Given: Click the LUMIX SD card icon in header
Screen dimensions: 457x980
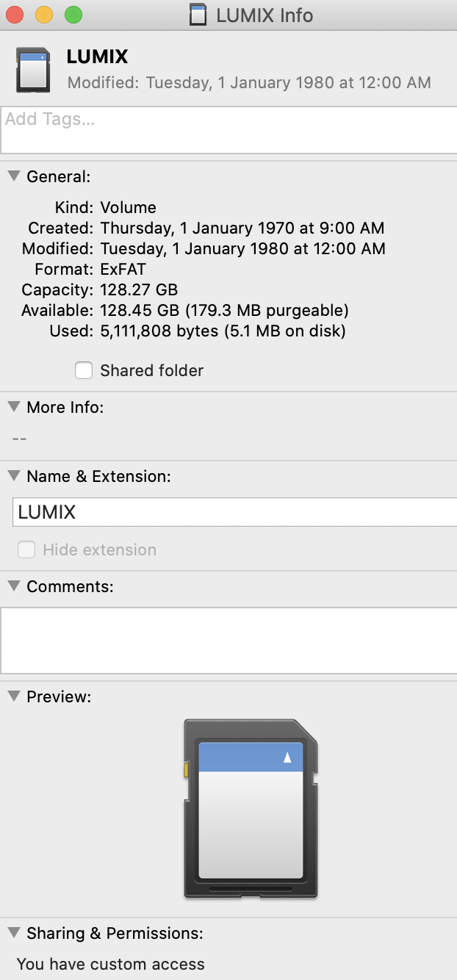Looking at the screenshot, I should point(32,68).
